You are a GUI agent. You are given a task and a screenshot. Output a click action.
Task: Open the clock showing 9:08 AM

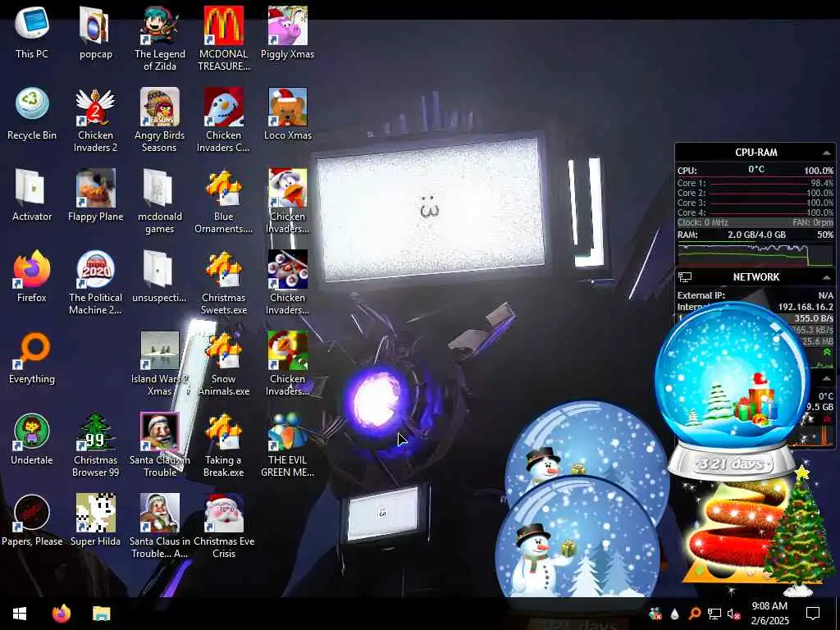pos(769,613)
